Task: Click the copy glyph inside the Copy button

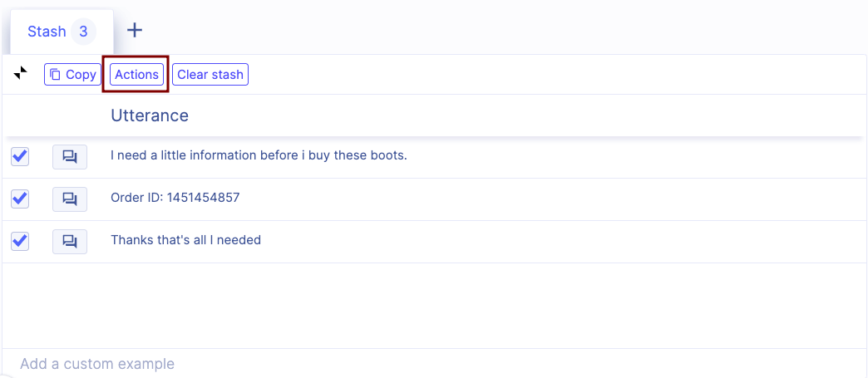Action: 55,75
